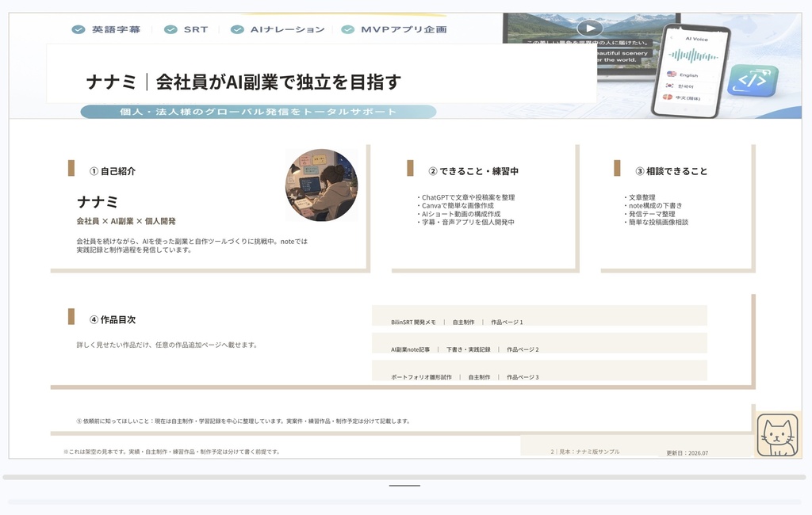Screen dimensions: 812x515
Task: Click the note構成の下書き bullet
Action: [653, 205]
